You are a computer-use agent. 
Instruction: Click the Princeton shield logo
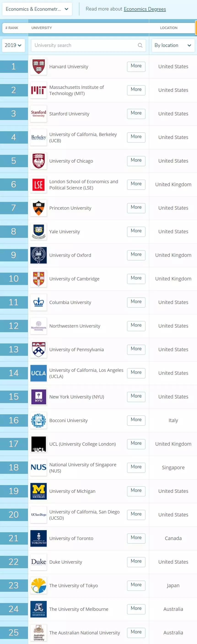tap(38, 208)
